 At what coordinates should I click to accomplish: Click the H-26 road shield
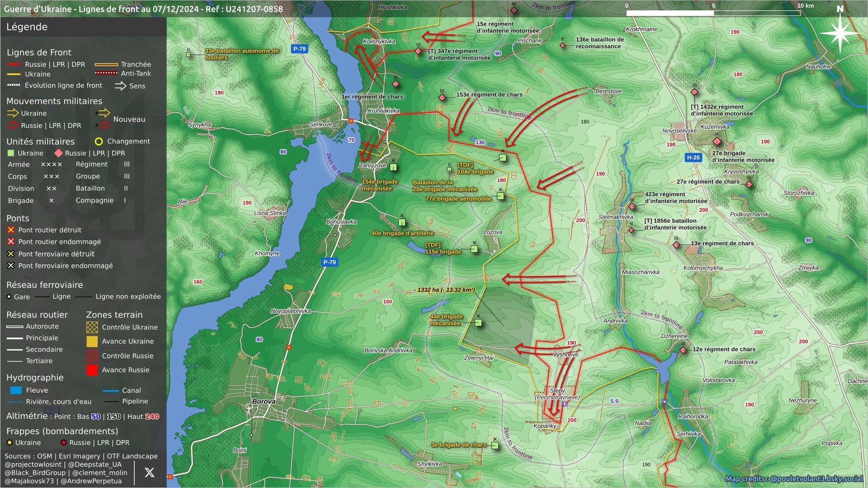(693, 158)
